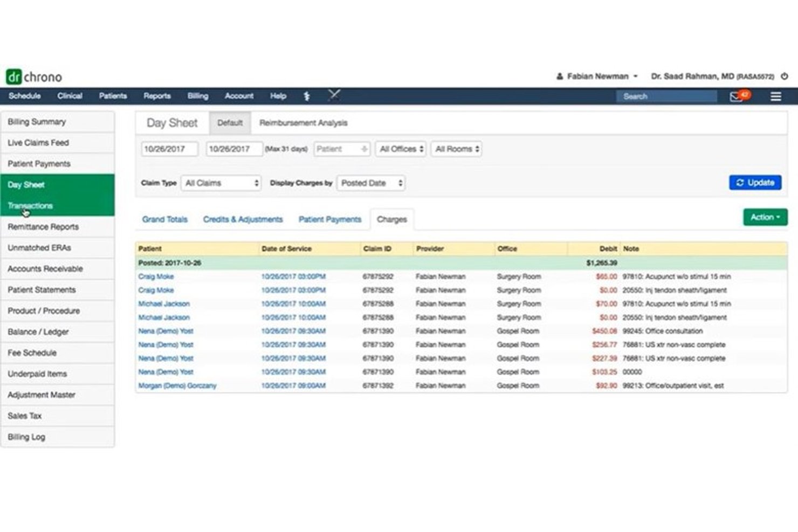Click the $1,265.39 total amount
Viewport: 798px width, 532px height.
tap(602, 263)
